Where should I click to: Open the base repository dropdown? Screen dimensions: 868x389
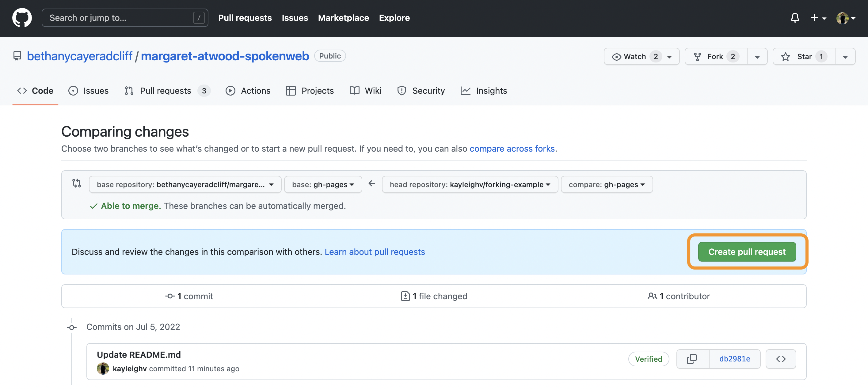pyautogui.click(x=185, y=185)
